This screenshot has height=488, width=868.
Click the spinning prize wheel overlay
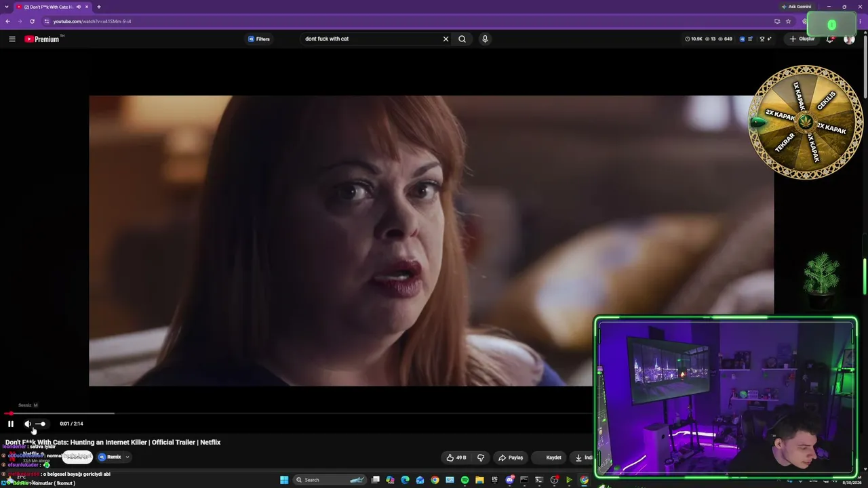click(806, 123)
